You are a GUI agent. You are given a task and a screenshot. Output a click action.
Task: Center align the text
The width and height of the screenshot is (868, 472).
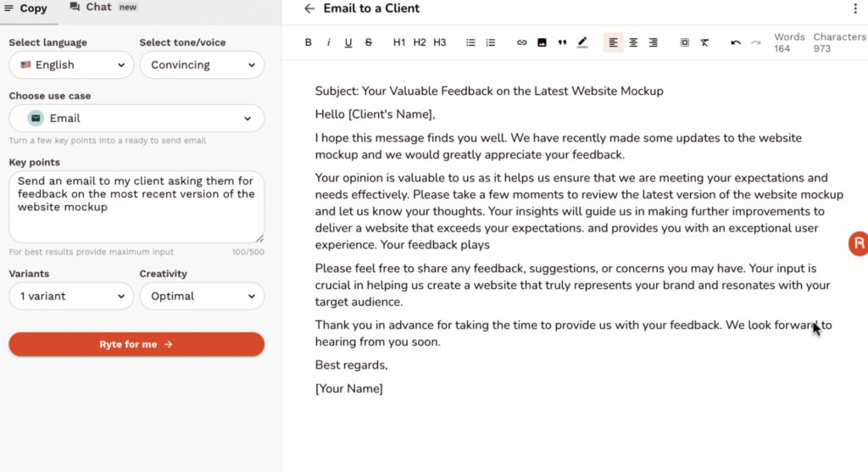pos(633,42)
